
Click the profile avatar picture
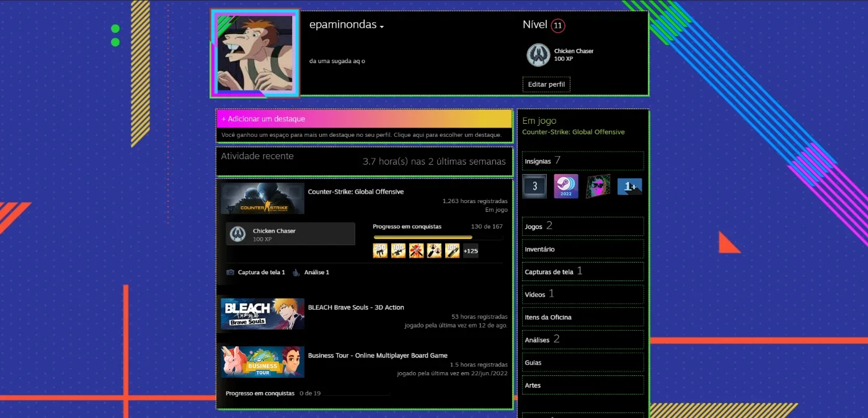point(255,53)
